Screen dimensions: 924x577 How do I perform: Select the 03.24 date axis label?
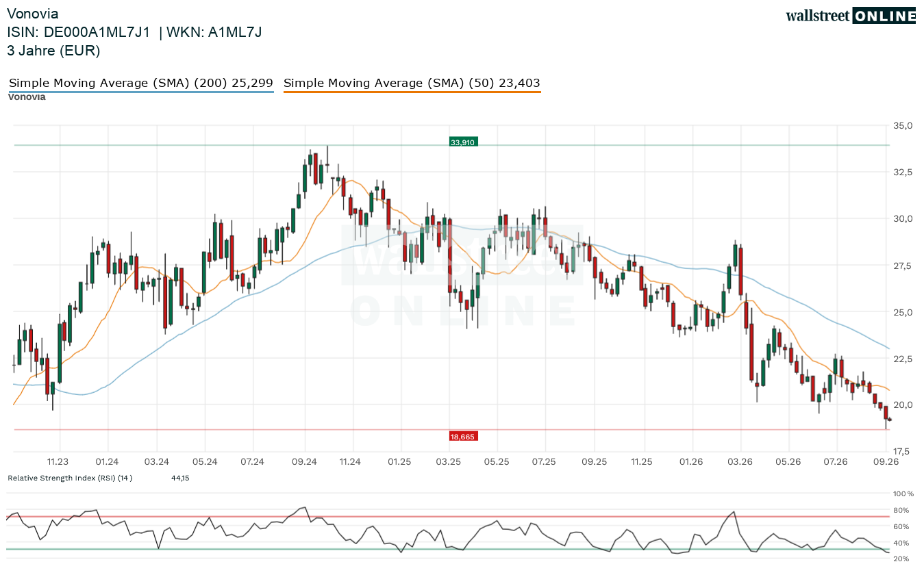[x=157, y=462]
